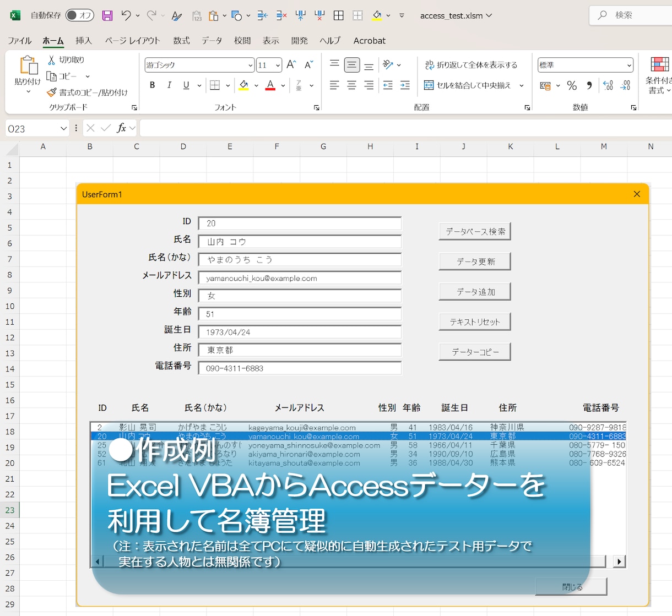Apply comma style format
672x616 pixels.
coord(589,85)
